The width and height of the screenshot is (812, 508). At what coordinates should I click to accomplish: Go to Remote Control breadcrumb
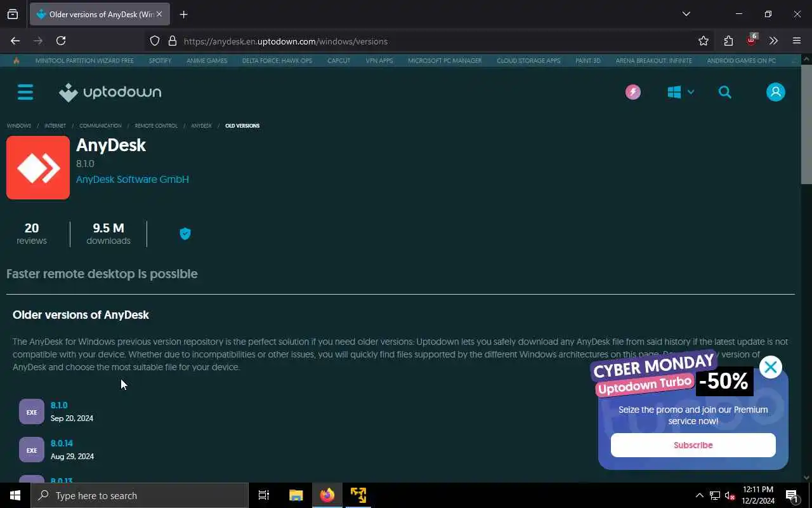click(156, 126)
